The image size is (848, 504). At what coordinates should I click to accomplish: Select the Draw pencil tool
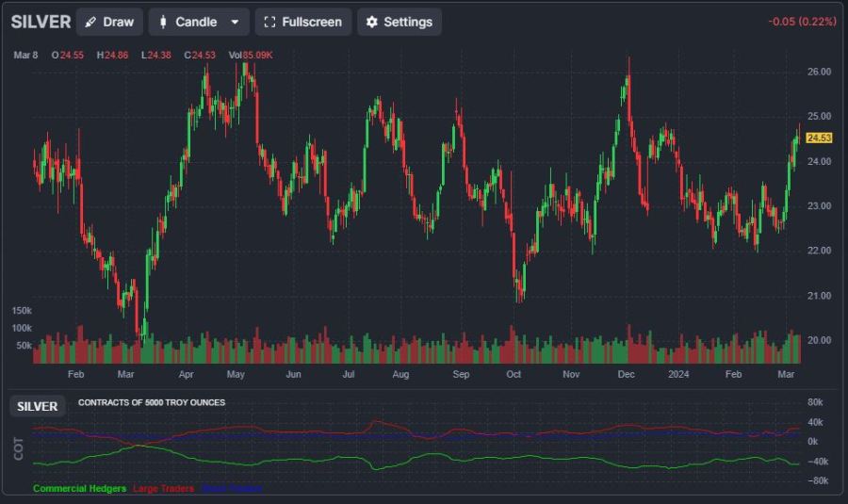[109, 22]
